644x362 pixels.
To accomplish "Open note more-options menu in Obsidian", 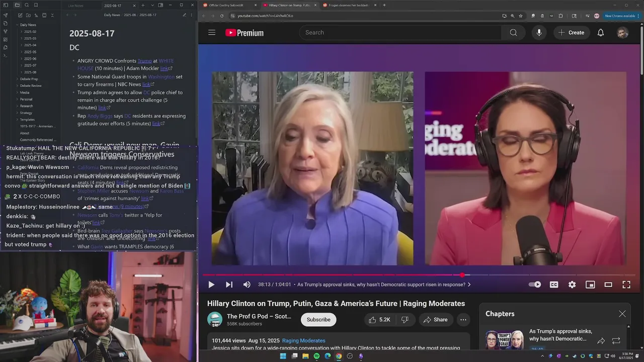I will [192, 15].
